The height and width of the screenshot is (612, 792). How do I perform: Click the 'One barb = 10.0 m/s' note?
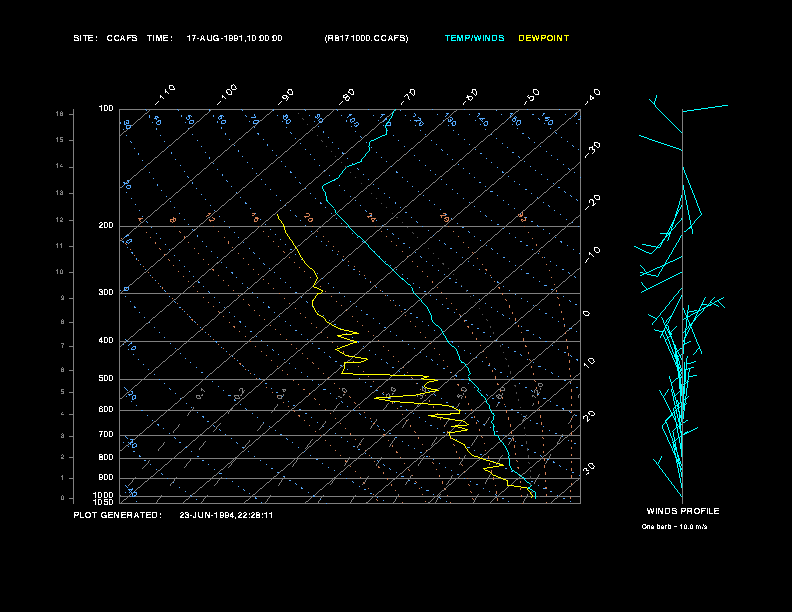674,527
